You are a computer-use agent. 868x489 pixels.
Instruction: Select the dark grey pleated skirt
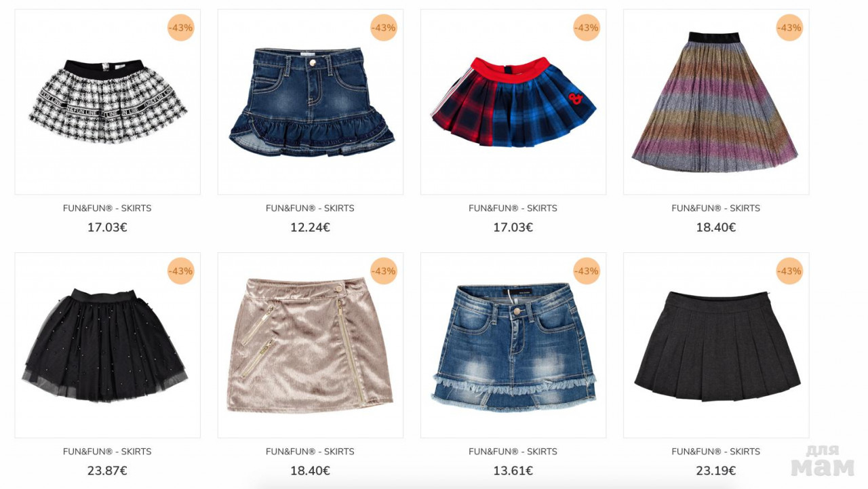tap(716, 345)
